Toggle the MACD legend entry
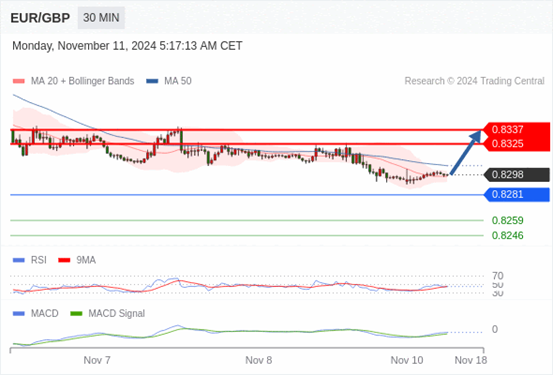The image size is (553, 375). (x=36, y=313)
